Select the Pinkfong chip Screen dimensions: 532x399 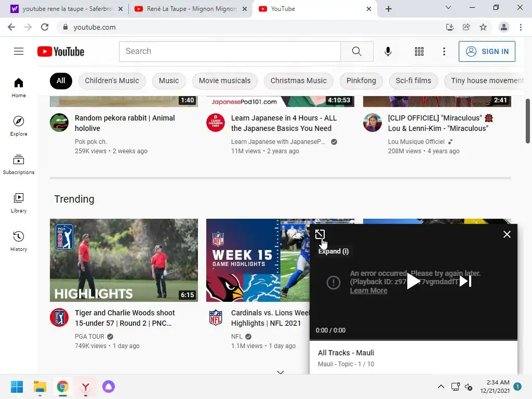(x=361, y=81)
